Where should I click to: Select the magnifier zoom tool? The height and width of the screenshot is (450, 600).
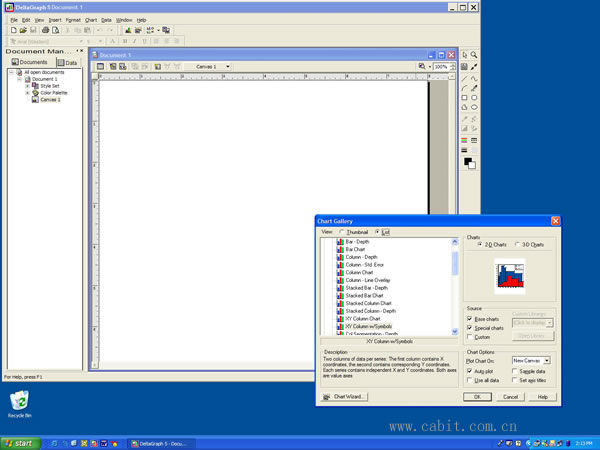pyautogui.click(x=474, y=55)
